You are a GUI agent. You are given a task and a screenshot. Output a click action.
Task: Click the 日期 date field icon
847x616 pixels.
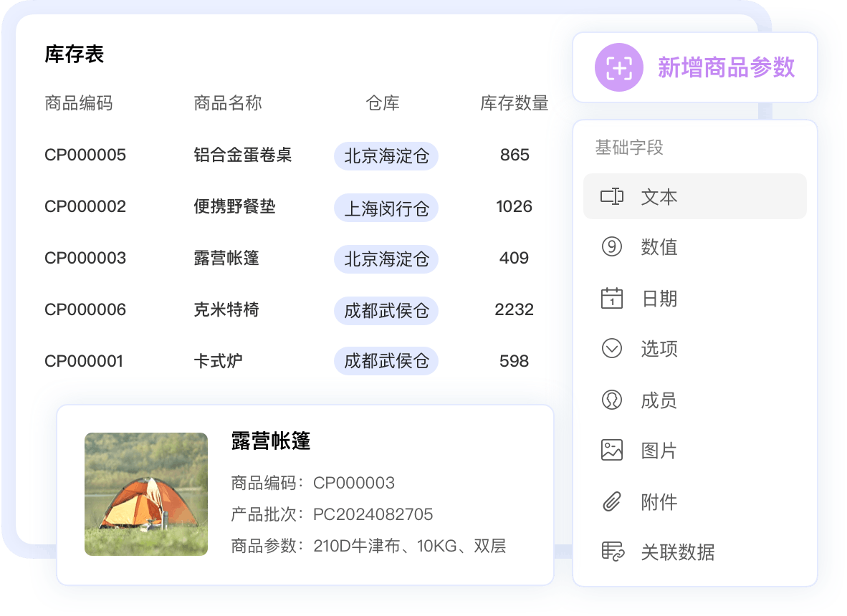pyautogui.click(x=611, y=298)
